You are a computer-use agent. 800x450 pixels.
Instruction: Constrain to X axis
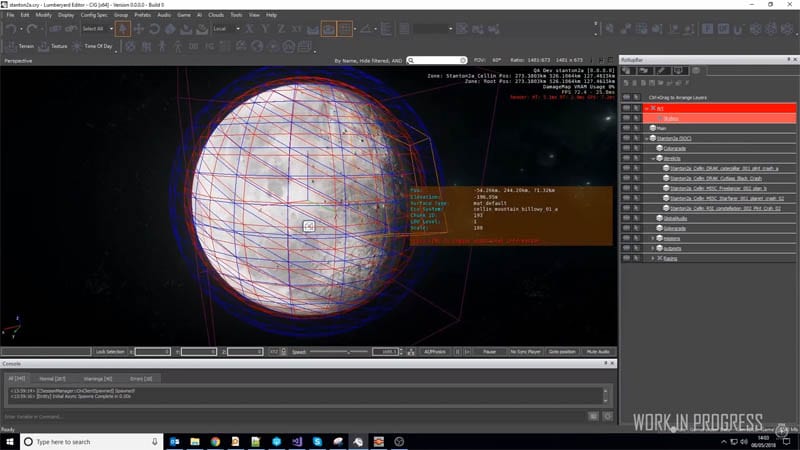(x=249, y=29)
